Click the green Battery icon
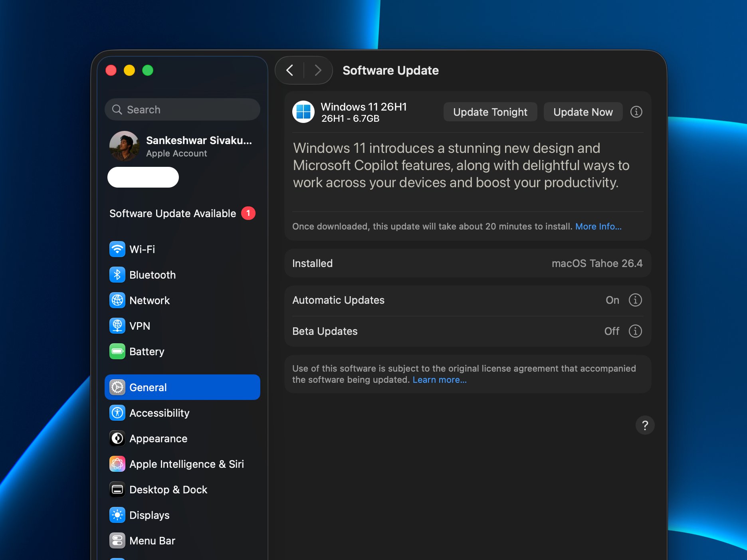 tap(117, 351)
